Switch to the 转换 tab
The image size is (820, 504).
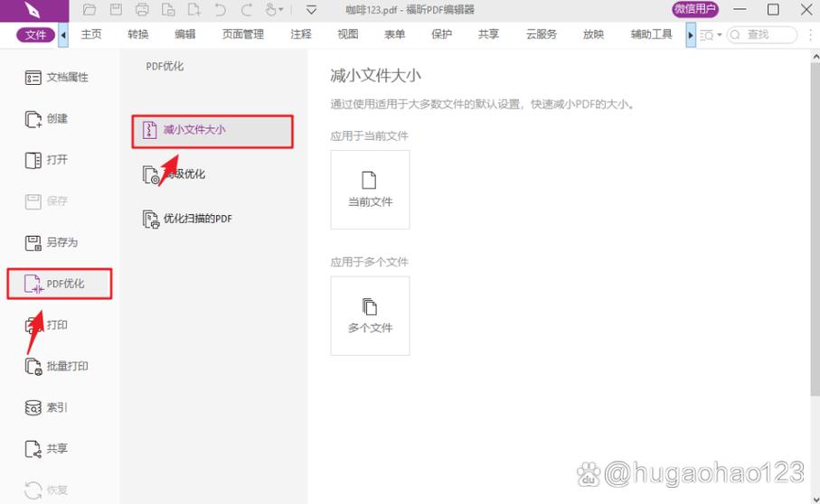(x=138, y=34)
